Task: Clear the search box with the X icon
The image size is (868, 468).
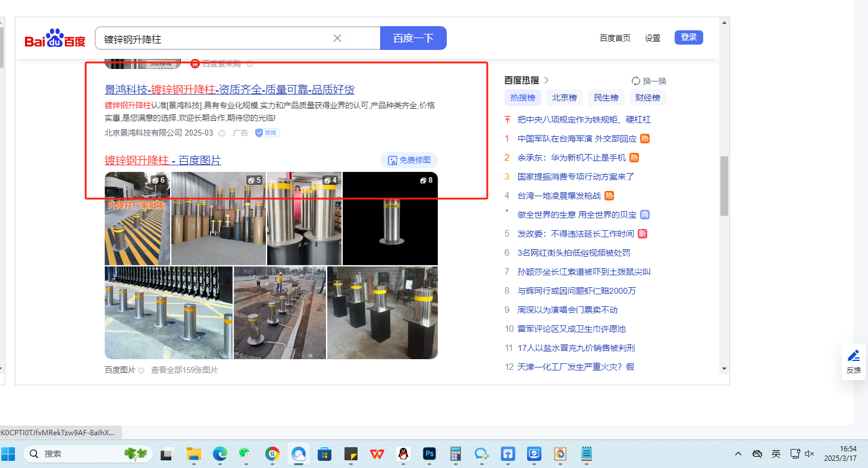Action: pyautogui.click(x=337, y=38)
